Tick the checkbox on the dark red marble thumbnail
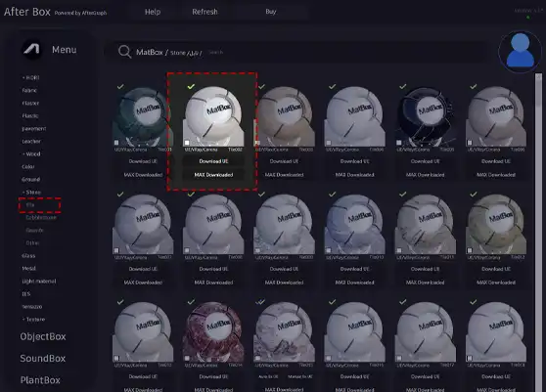 187,358
